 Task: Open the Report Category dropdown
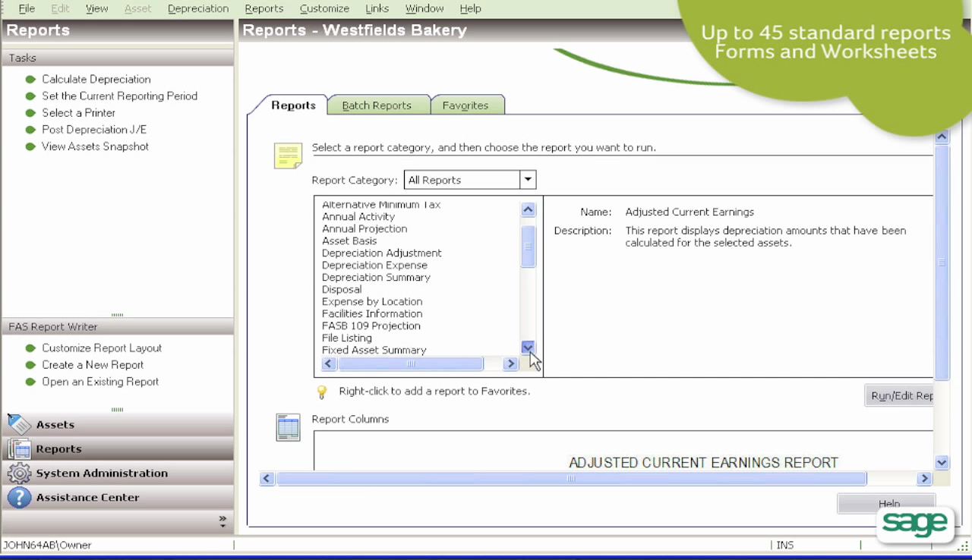[x=527, y=180]
